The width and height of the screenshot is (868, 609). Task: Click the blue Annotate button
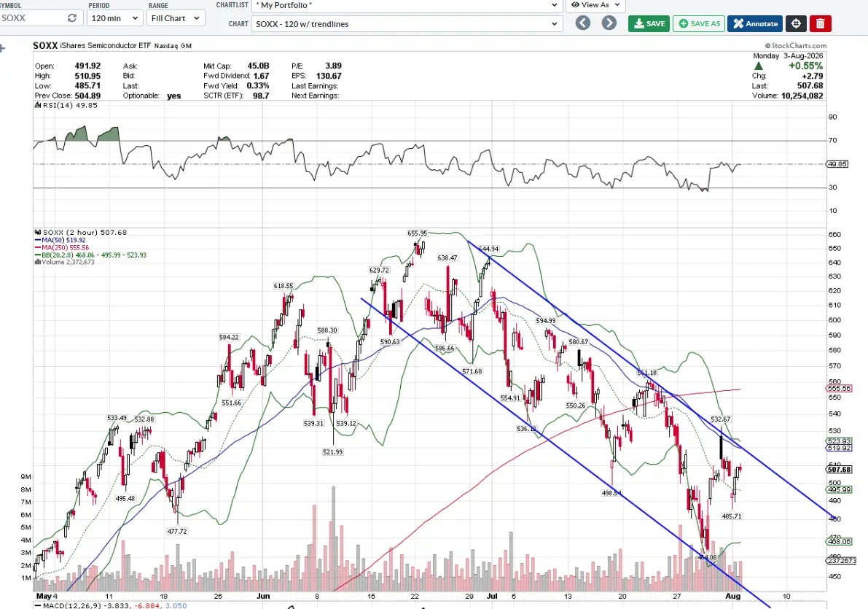tap(755, 23)
